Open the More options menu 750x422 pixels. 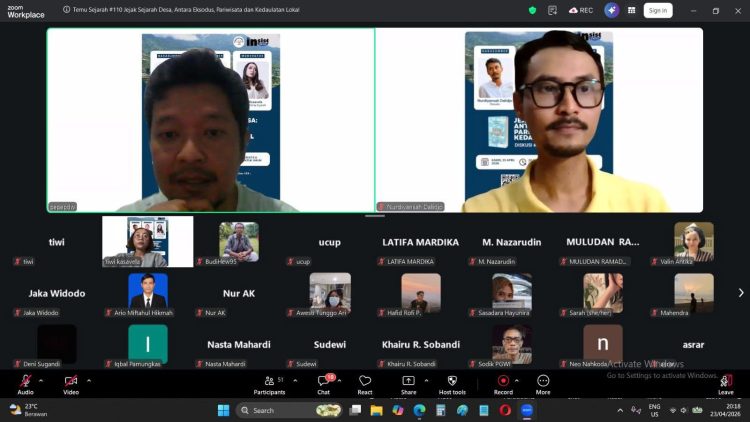(543, 381)
